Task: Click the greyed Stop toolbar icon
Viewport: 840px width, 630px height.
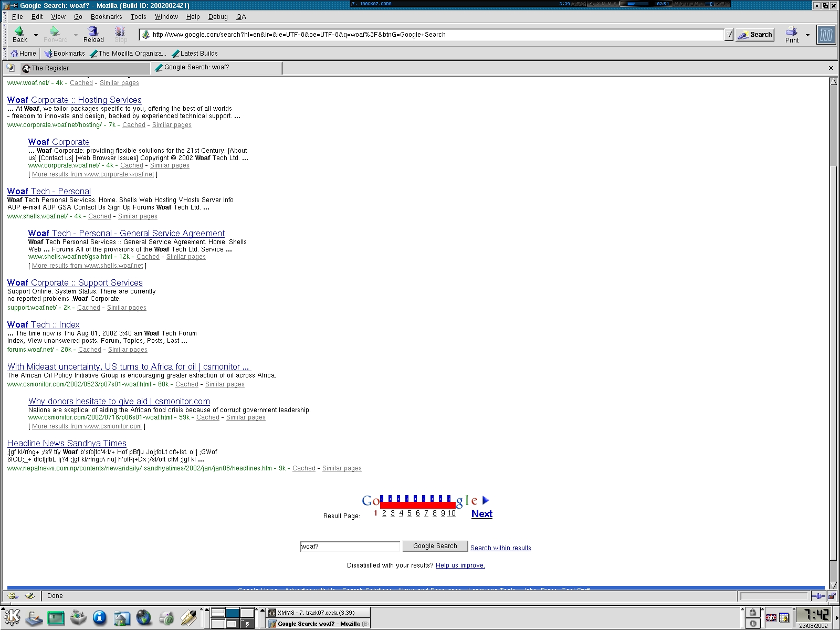Action: click(121, 34)
